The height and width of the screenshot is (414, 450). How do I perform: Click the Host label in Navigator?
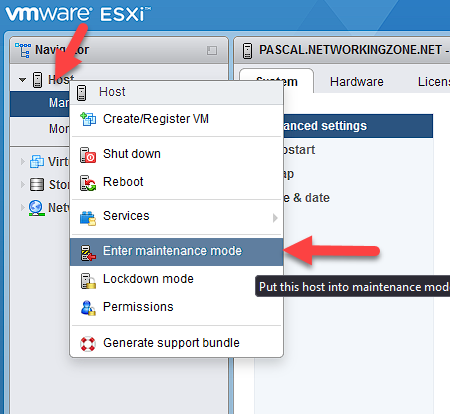(61, 80)
